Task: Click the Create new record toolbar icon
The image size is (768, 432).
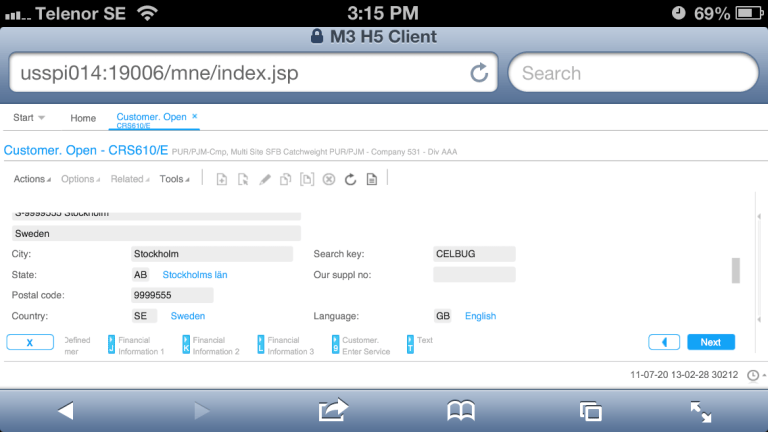Action: (x=221, y=179)
